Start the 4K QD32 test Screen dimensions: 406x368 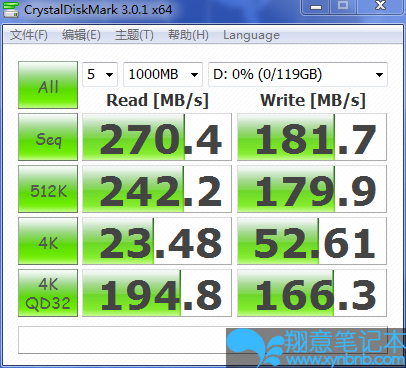click(48, 293)
